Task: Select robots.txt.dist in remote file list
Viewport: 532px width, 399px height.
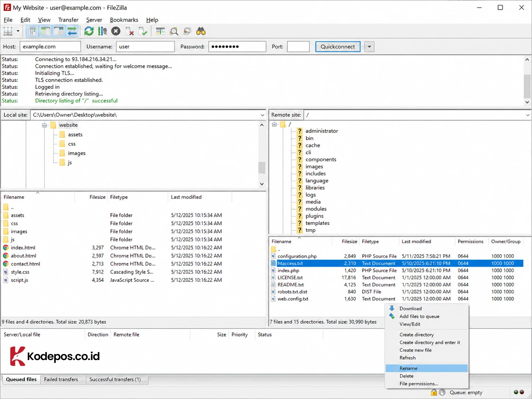Action: click(x=397, y=292)
